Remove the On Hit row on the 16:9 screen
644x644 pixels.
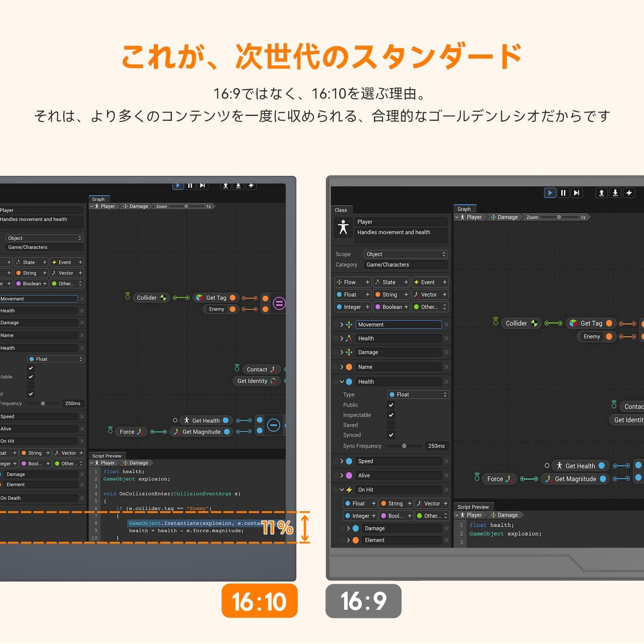[446, 490]
